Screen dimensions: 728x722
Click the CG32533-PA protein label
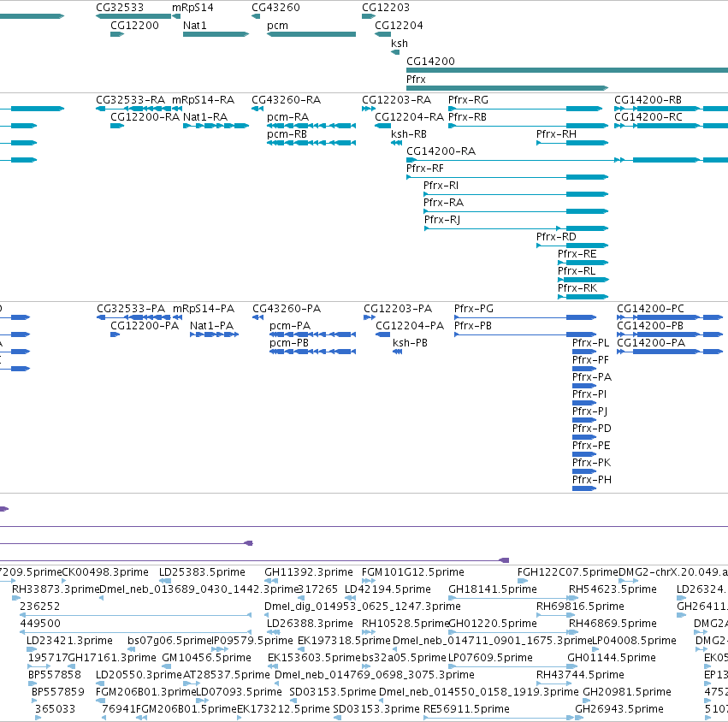click(131, 309)
